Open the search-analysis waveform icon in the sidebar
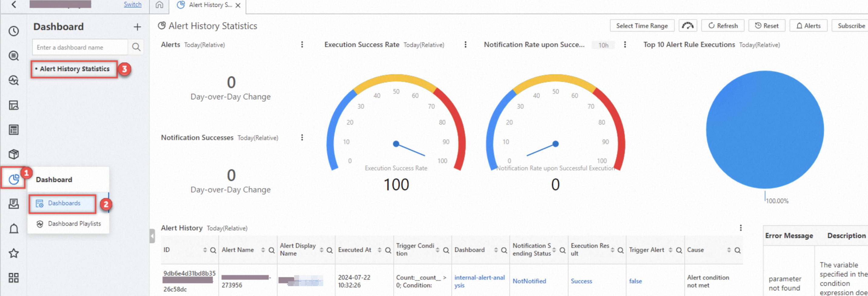Screen dimensions: 868x296 tap(14, 80)
